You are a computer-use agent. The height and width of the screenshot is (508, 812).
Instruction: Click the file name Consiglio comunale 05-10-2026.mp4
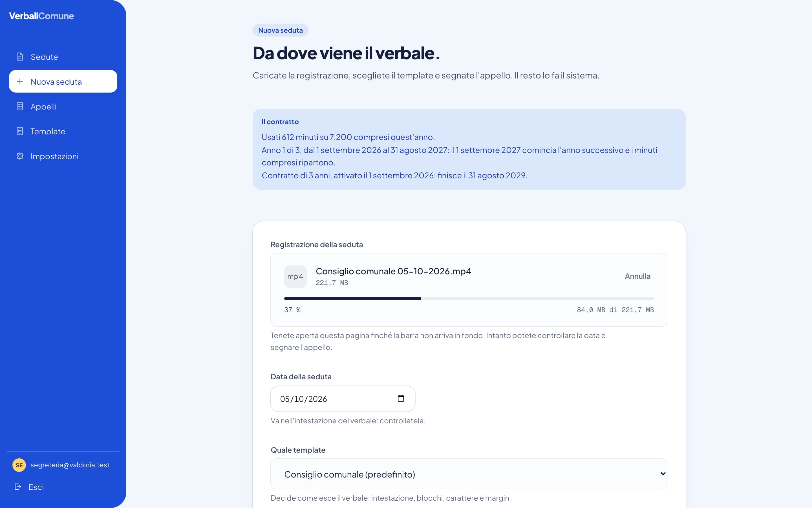(393, 271)
